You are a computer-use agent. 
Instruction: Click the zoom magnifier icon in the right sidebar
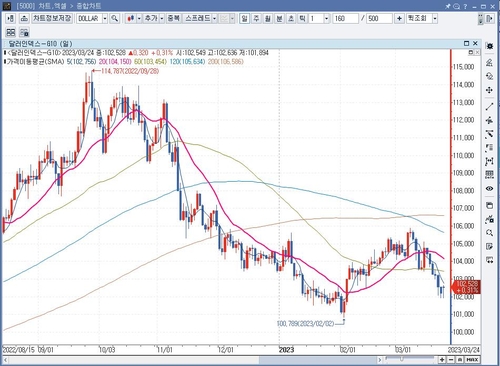489,233
